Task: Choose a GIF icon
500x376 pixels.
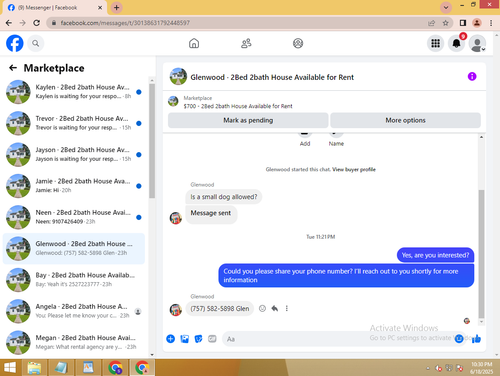Action: [212, 339]
